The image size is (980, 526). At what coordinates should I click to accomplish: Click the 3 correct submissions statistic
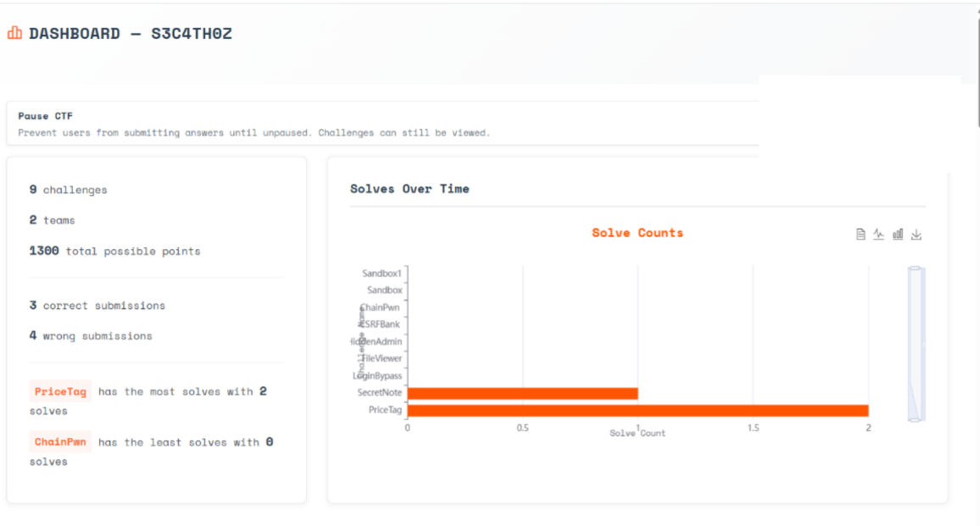97,306
